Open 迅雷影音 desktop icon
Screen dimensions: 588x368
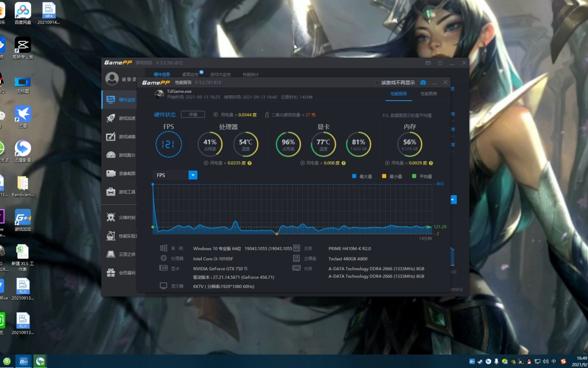[x=23, y=151]
